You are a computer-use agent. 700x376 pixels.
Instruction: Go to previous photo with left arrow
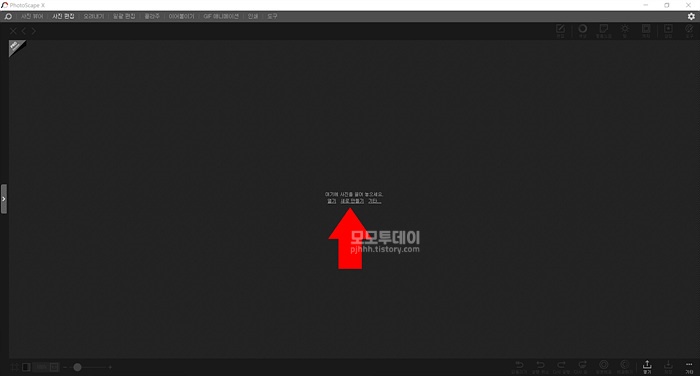pyautogui.click(x=24, y=31)
